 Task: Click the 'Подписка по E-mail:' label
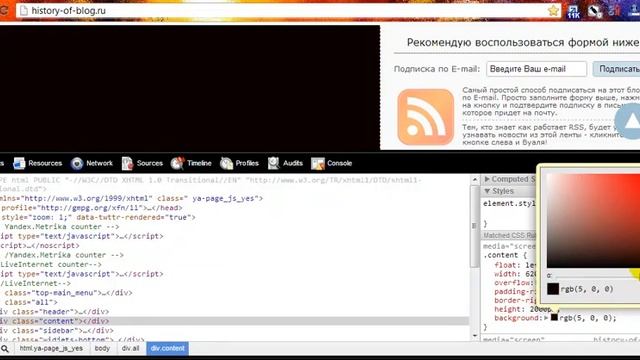pyautogui.click(x=437, y=69)
